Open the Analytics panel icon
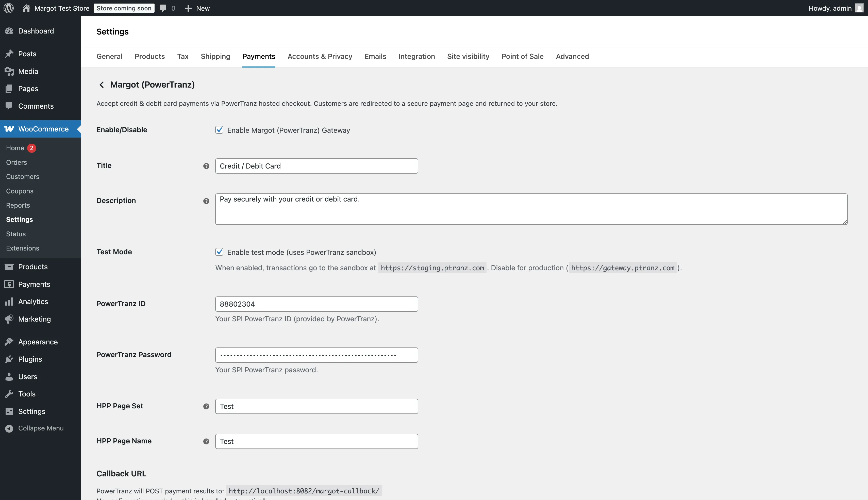 pos(9,301)
